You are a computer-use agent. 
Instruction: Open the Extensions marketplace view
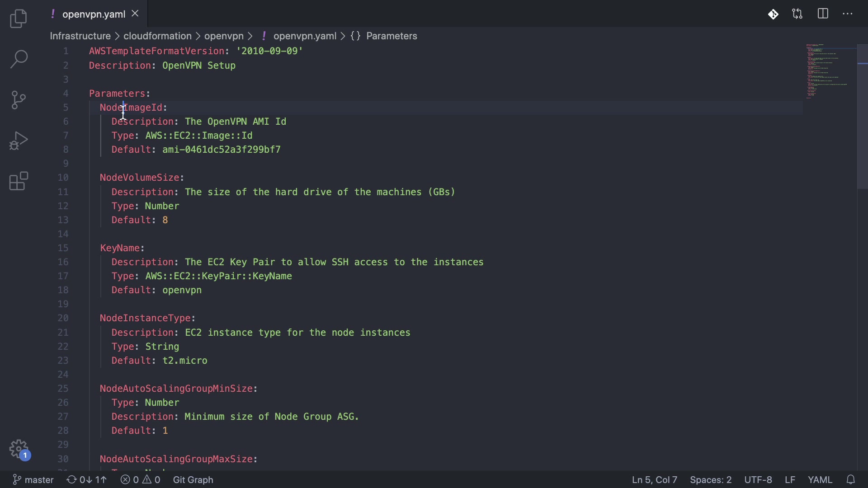click(x=19, y=181)
